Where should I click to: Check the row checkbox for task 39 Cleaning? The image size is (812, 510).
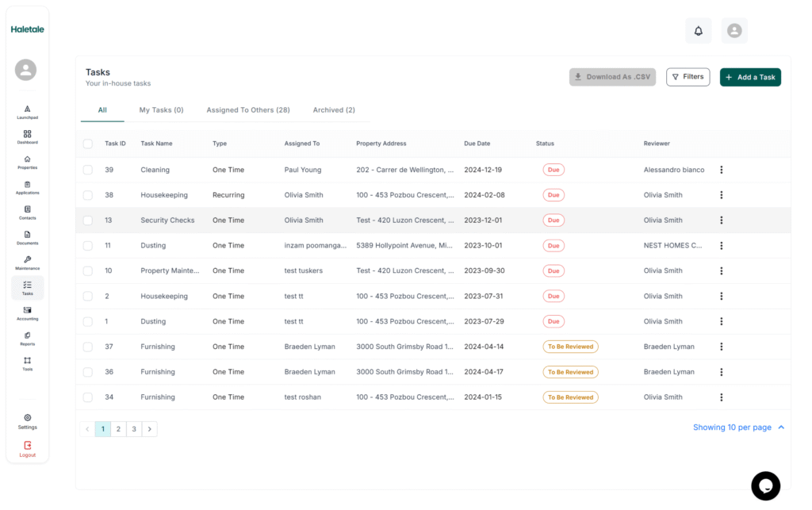(x=89, y=169)
